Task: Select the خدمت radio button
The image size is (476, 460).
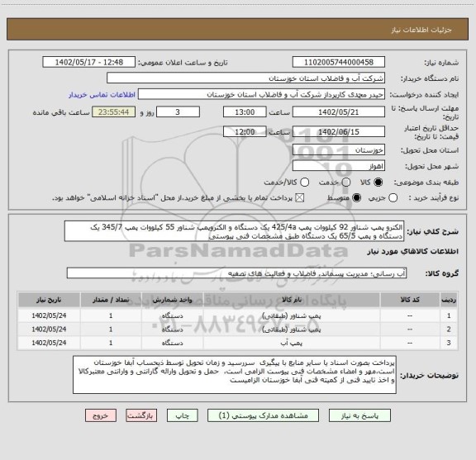Action: pos(346,183)
